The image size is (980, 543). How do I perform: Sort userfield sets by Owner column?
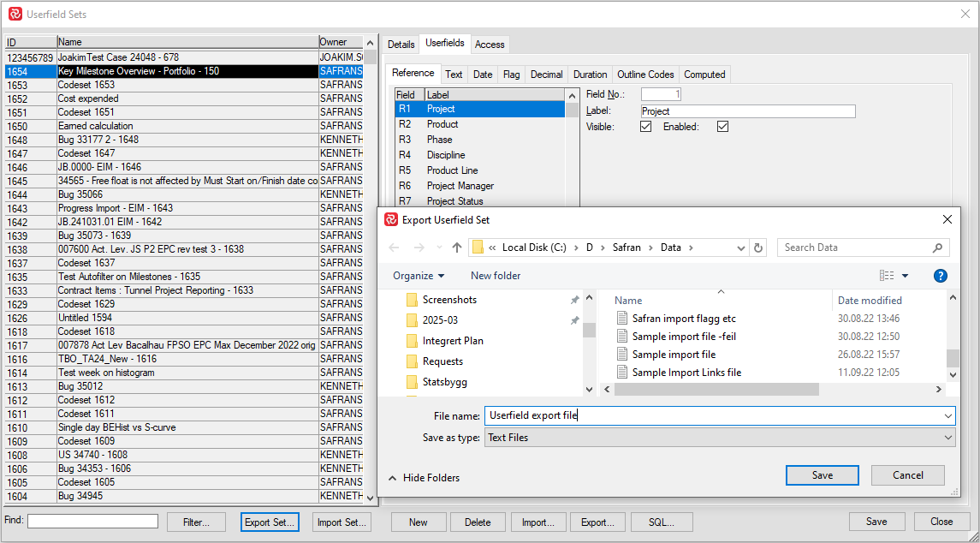341,43
